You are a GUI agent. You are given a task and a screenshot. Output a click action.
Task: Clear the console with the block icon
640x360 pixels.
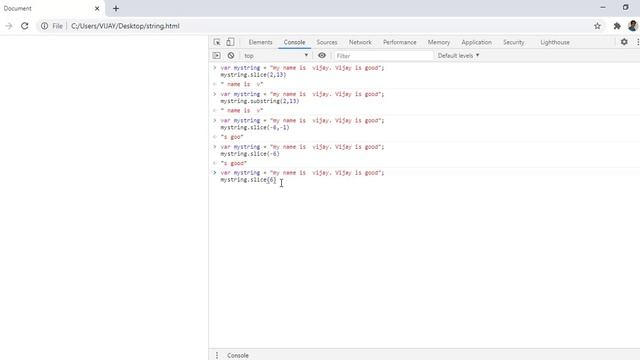coord(231,56)
